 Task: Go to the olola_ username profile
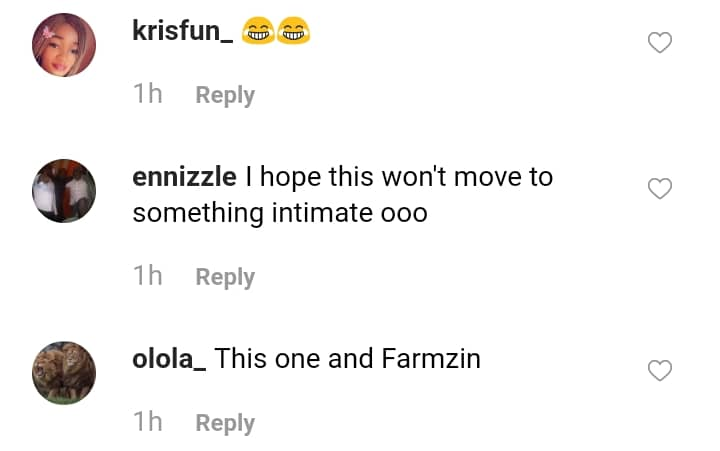pyautogui.click(x=169, y=358)
